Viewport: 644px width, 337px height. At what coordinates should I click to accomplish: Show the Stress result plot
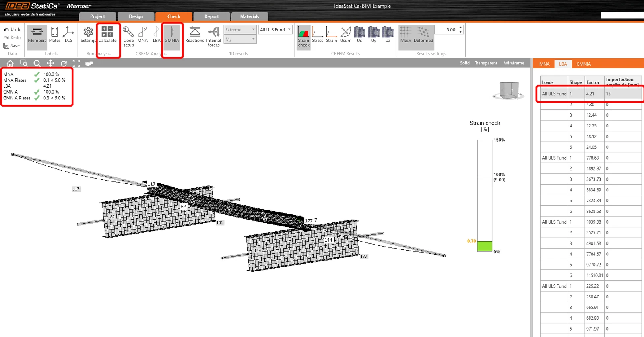(318, 35)
